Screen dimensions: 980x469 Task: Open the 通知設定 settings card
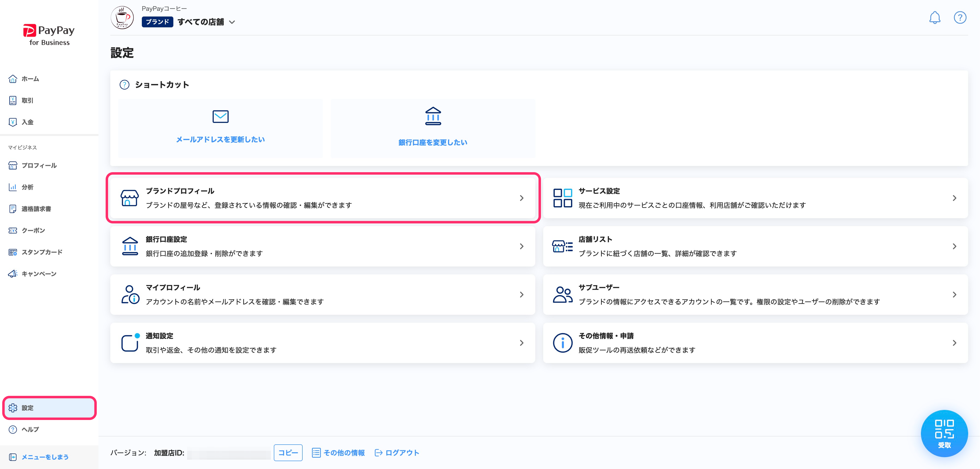pyautogui.click(x=322, y=343)
